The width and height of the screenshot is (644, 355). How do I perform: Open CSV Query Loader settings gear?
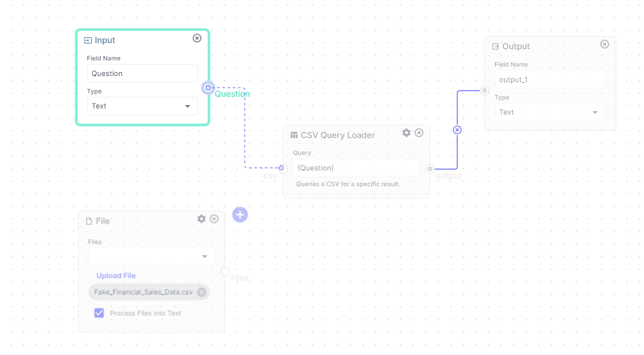tap(406, 133)
